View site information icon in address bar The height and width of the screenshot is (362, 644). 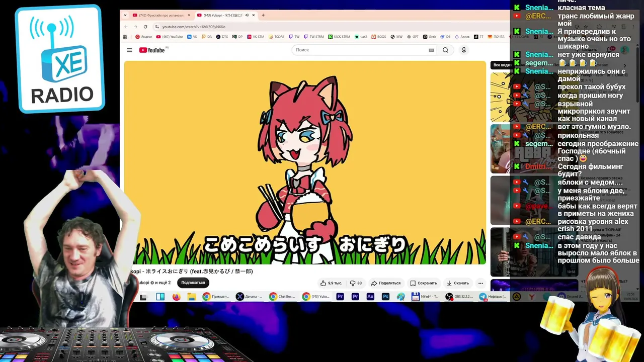[x=157, y=27]
